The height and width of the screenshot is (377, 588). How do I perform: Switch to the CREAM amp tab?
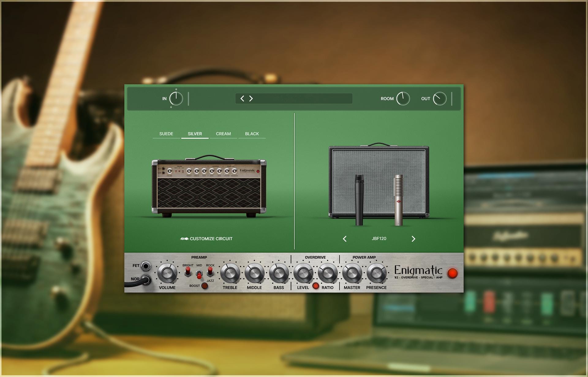223,134
